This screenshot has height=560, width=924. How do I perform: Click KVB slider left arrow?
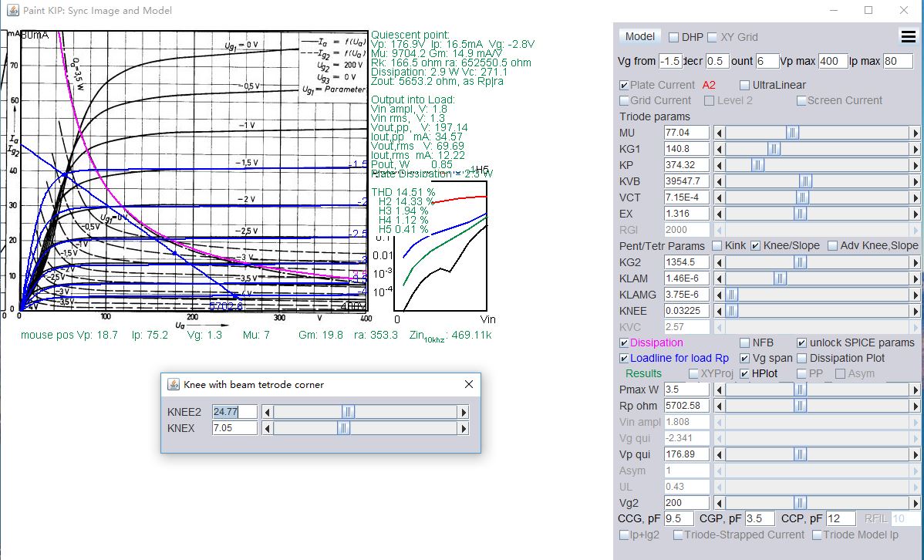click(719, 181)
